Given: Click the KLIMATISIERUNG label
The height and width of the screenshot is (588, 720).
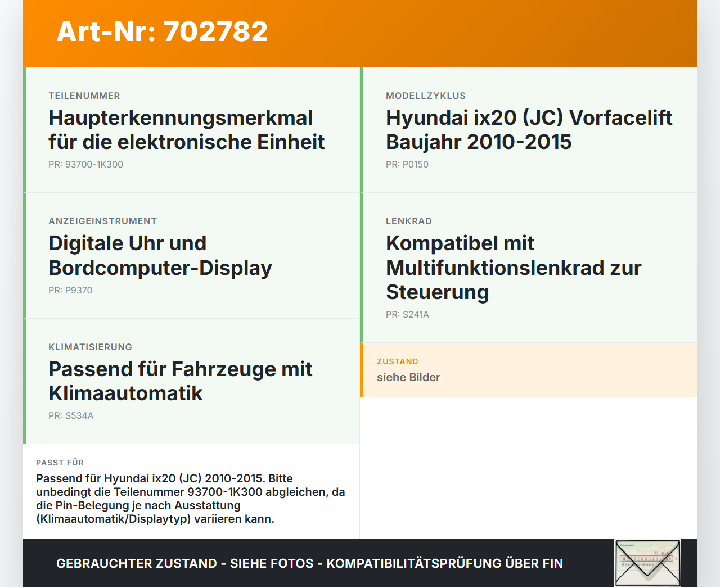Looking at the screenshot, I should pos(91,347).
